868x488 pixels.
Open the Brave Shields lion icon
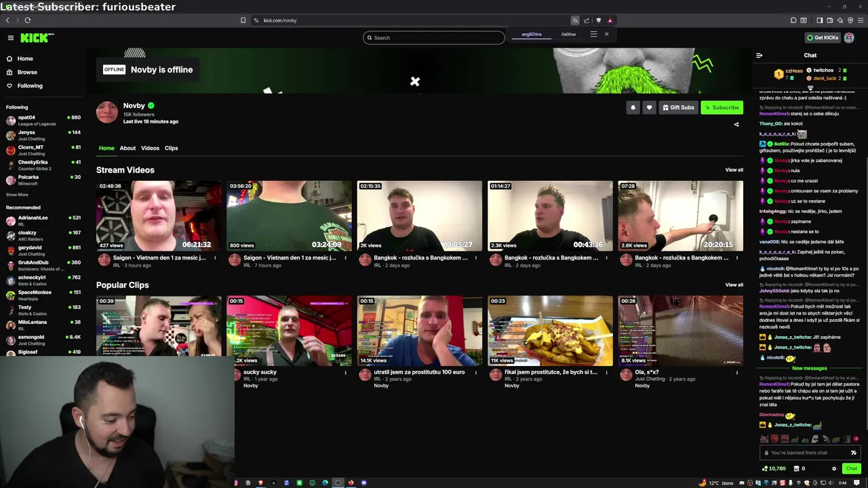(598, 20)
